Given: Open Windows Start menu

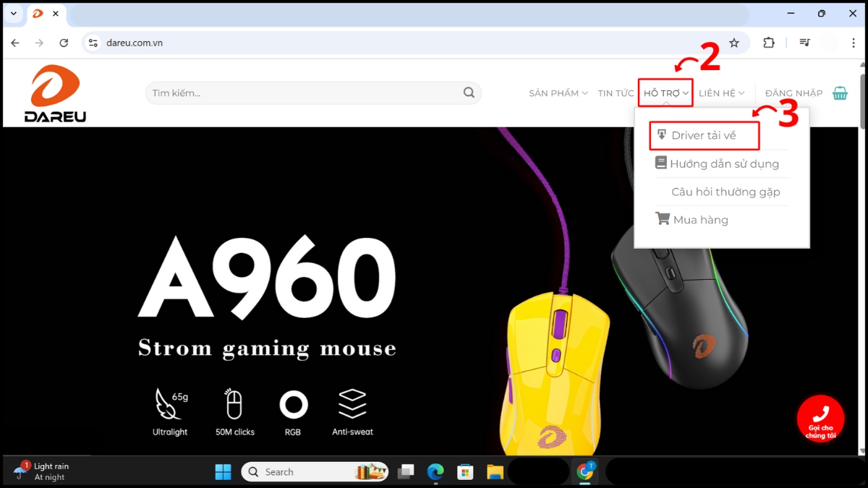Looking at the screenshot, I should [x=223, y=472].
